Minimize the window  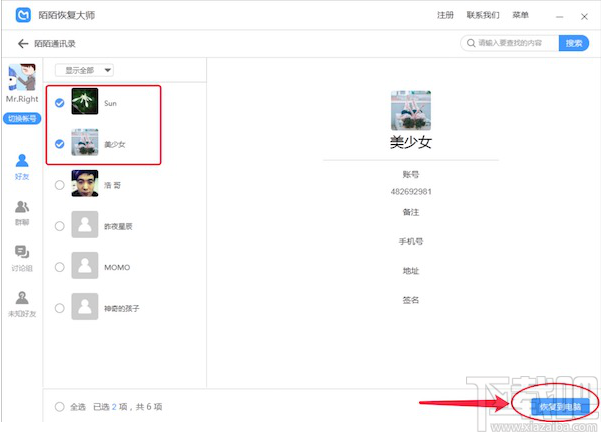(559, 17)
